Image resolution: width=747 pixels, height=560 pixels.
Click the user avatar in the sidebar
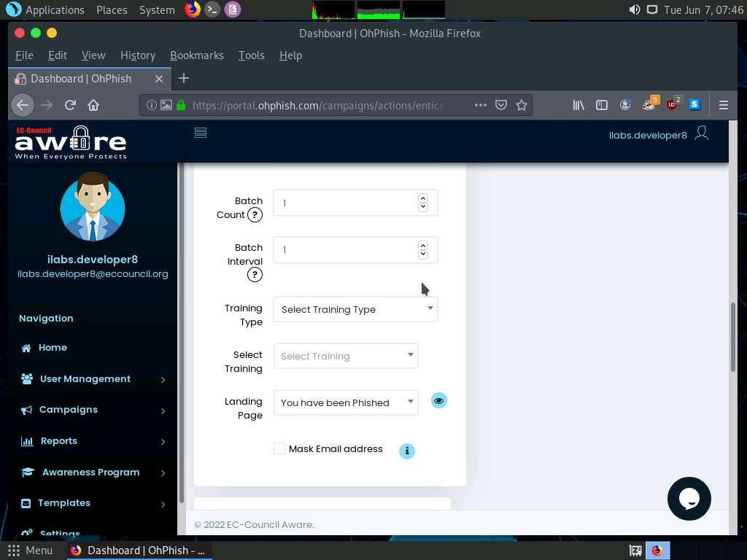pyautogui.click(x=93, y=206)
